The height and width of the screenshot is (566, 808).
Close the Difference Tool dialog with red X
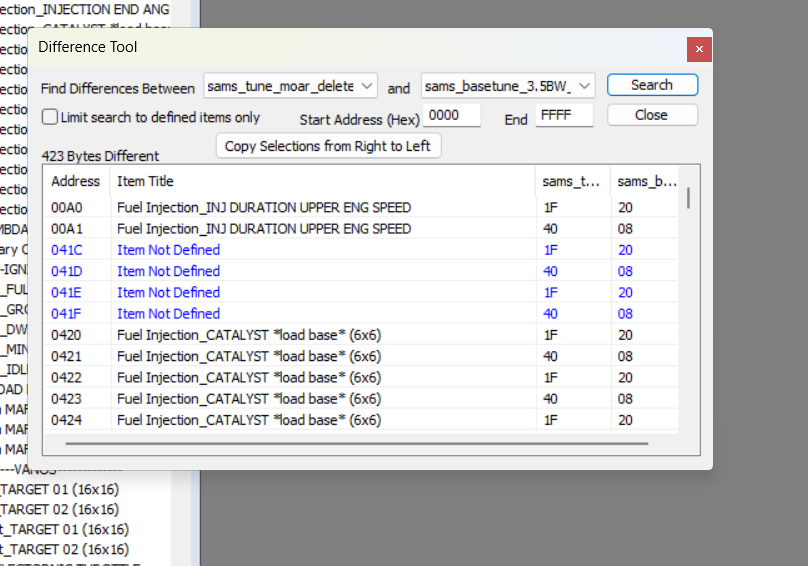click(699, 48)
